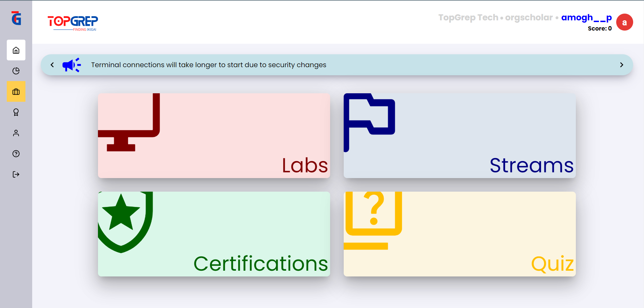Click the help question mark icon
Viewport: 644px width, 308px height.
[16, 154]
